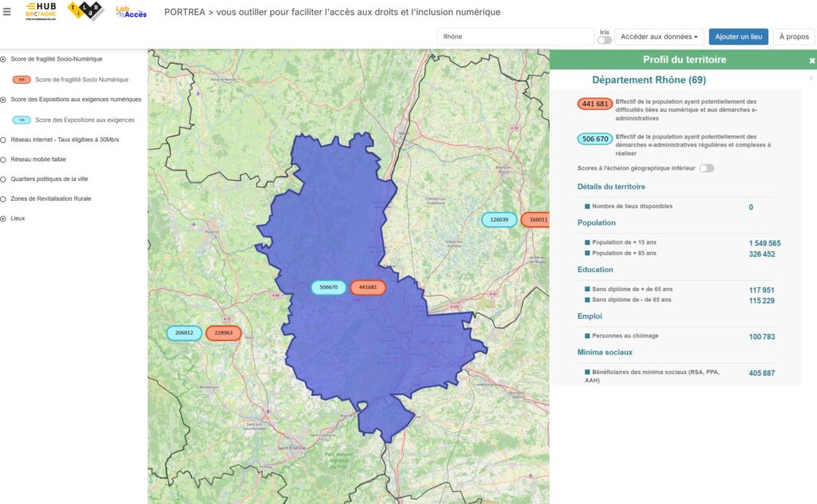Click Saint-Étienne label on the map
The width and height of the screenshot is (817, 504).
point(291,448)
